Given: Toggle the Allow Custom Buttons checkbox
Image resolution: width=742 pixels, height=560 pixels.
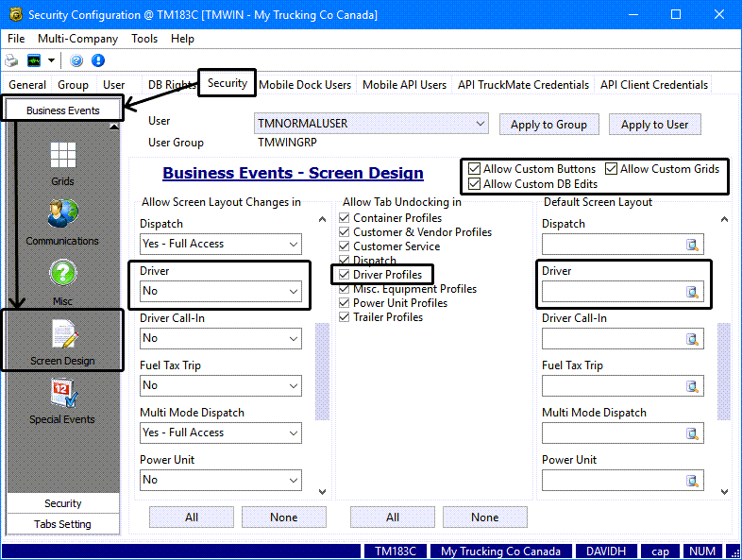Looking at the screenshot, I should pos(475,169).
